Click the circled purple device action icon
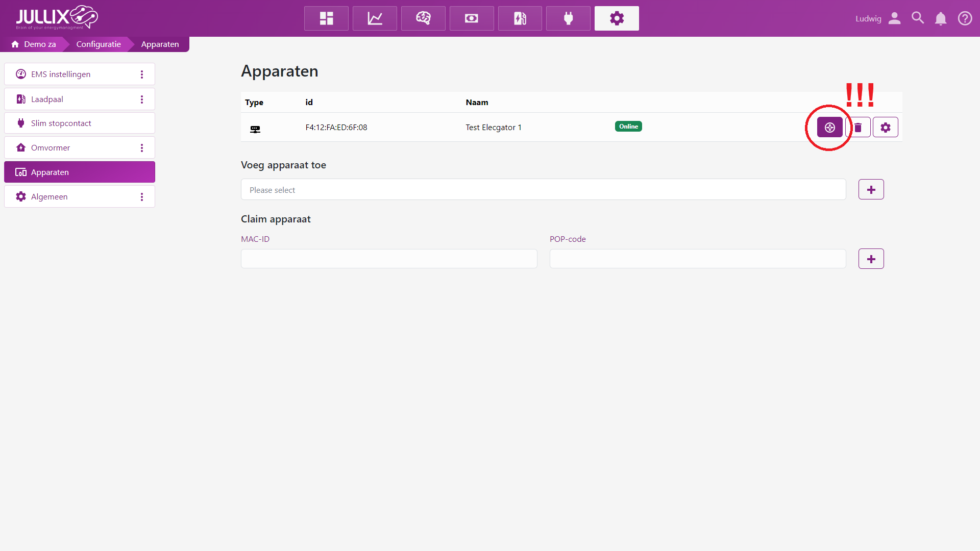 [x=829, y=128]
